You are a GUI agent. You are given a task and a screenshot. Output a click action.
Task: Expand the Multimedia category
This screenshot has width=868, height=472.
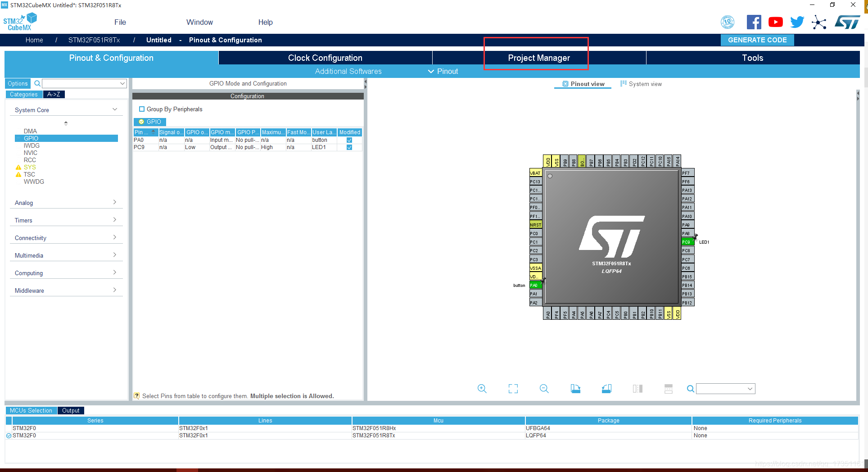click(115, 255)
